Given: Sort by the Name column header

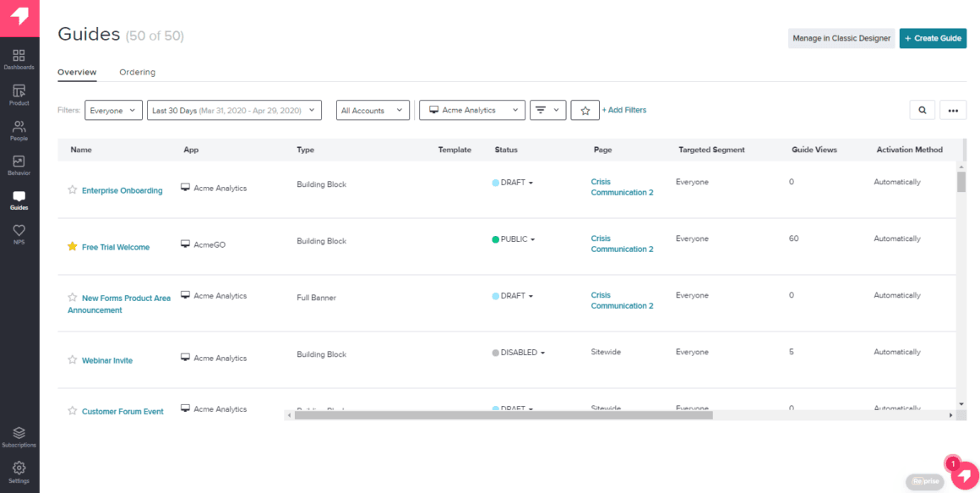Looking at the screenshot, I should (x=81, y=151).
